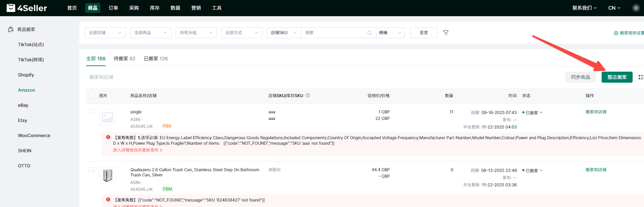Screen dimensions: 644x207
Task: Click the trash can product thumbnail
Action: coord(108,175)
